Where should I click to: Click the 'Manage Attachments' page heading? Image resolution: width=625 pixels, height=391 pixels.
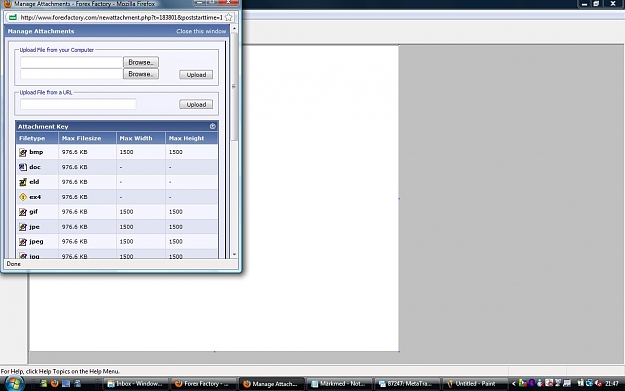tap(41, 31)
